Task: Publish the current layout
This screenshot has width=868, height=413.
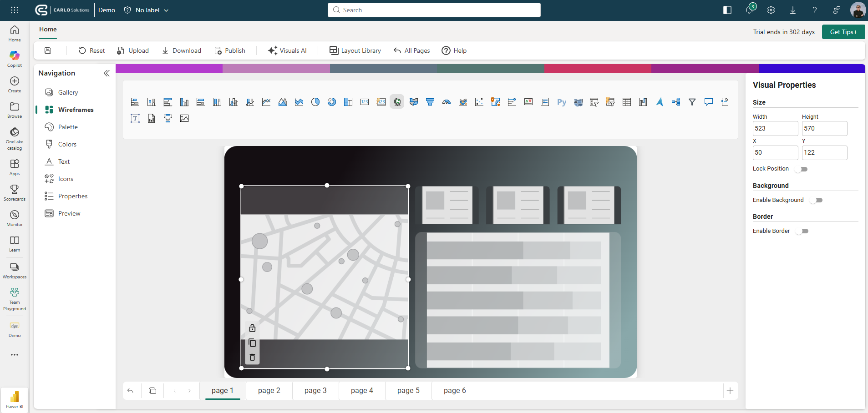Action: [x=230, y=50]
